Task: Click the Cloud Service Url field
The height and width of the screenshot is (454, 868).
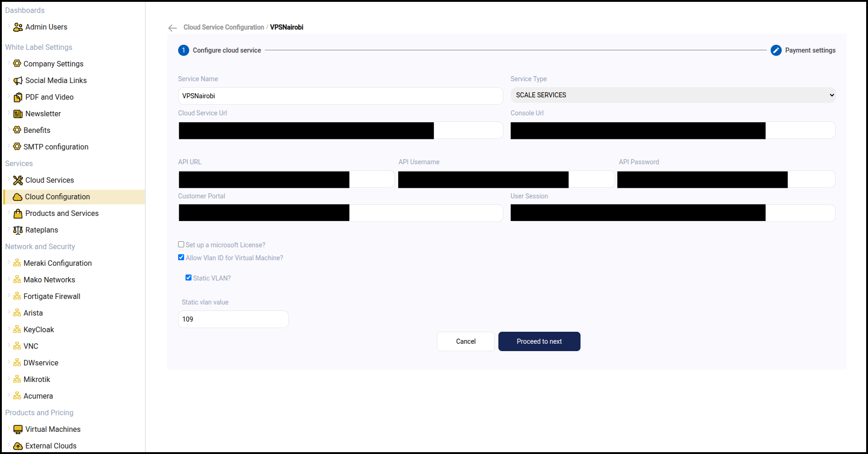Action: [341, 130]
